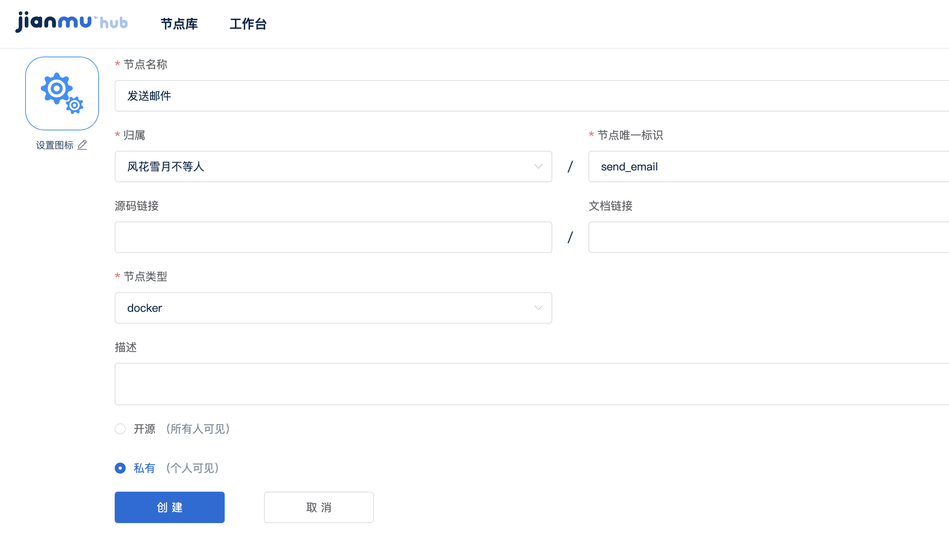Open the 风花雪月不等人 ownership selector
949x560 pixels.
click(333, 167)
